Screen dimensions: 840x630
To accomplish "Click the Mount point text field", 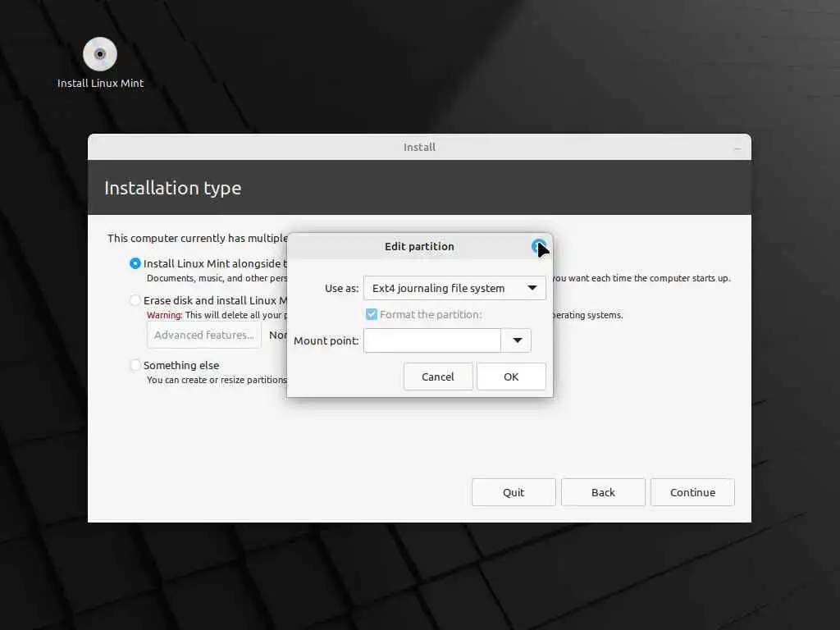I will (431, 340).
